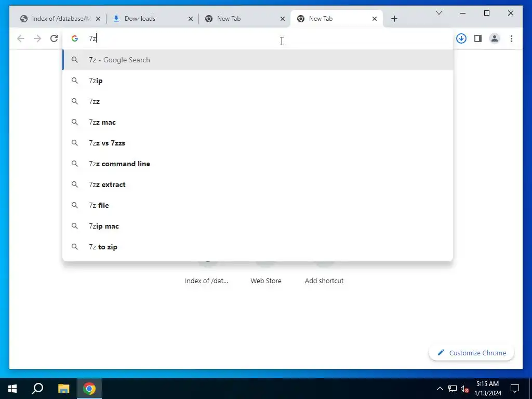
Task: Minimize the Chrome window
Action: [463, 13]
